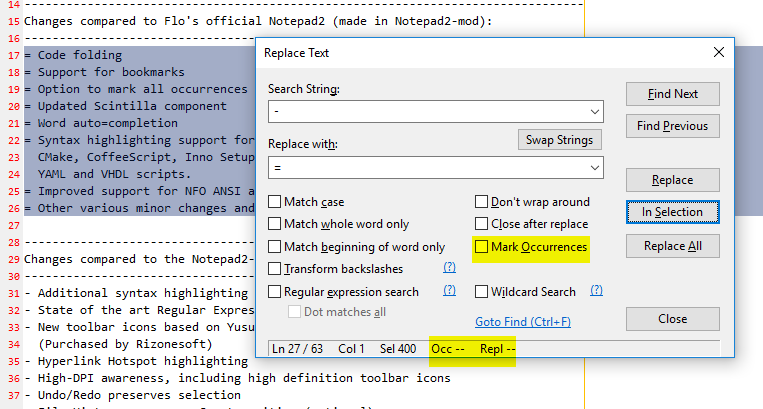Click 'Col 1' status entry

(351, 349)
